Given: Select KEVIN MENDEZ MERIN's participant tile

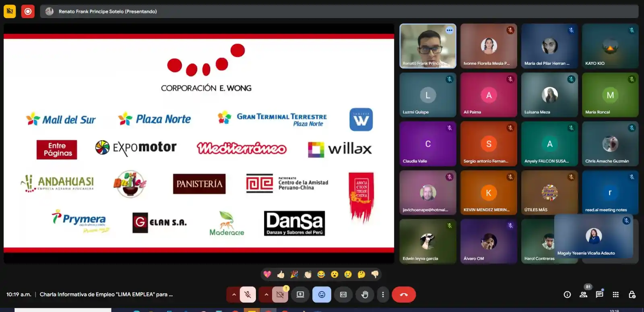Looking at the screenshot, I should (489, 193).
